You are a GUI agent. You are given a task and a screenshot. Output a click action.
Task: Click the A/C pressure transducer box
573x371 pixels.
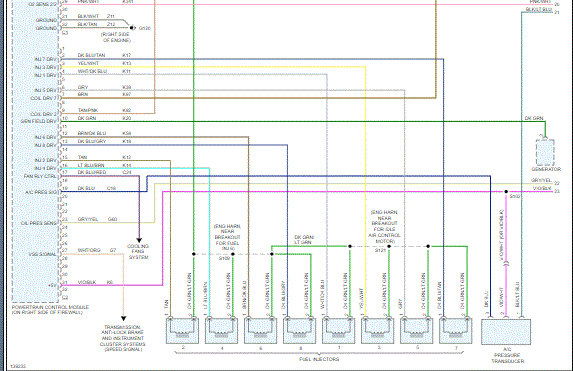pyautogui.click(x=506, y=332)
